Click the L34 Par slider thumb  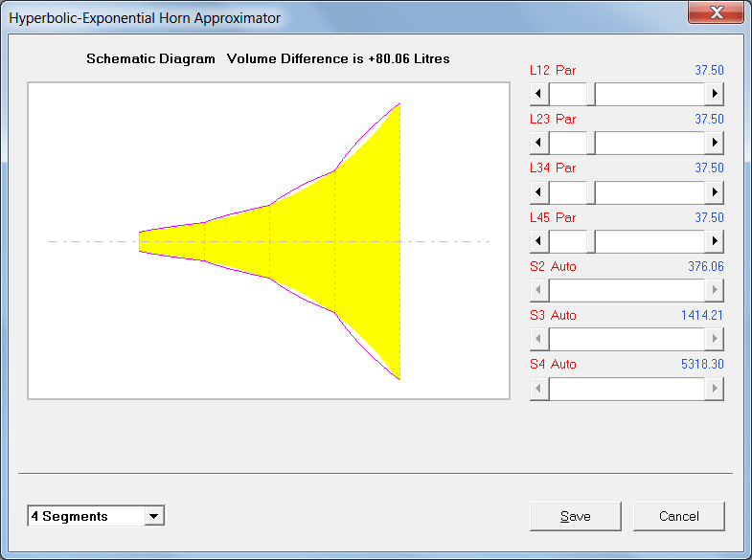click(591, 192)
